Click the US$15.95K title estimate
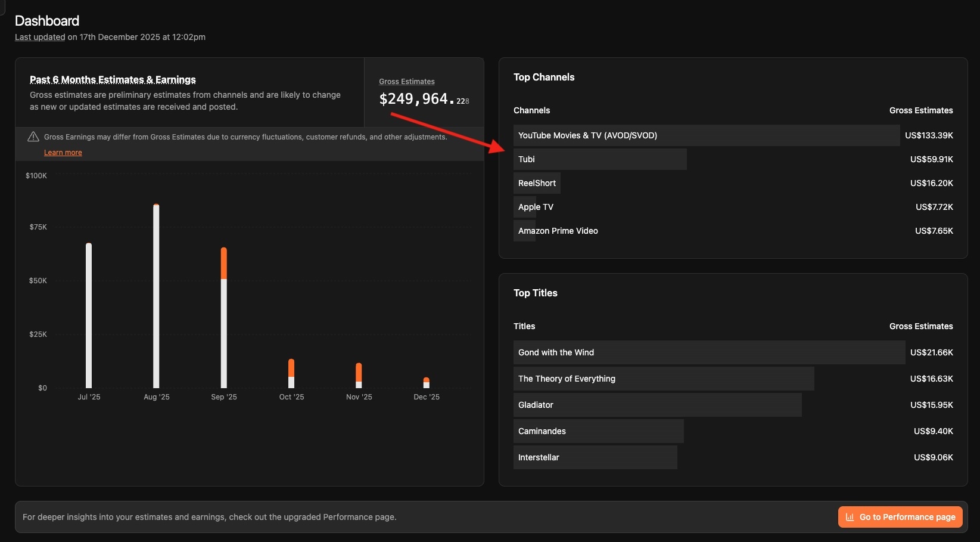980x542 pixels. click(932, 405)
